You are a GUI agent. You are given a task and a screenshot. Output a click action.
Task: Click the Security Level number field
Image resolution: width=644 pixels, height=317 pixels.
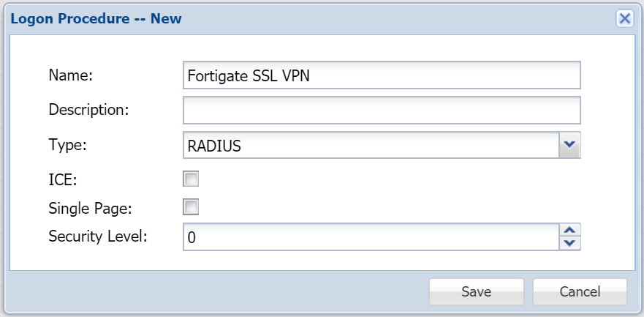pos(371,237)
